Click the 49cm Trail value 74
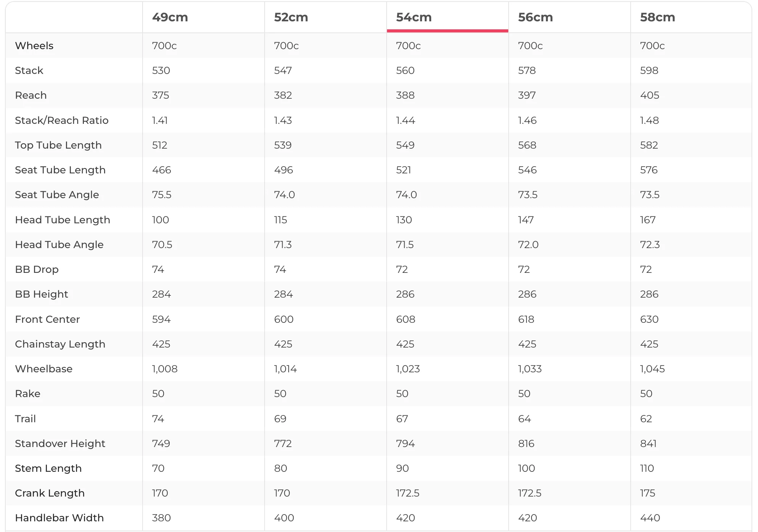758x532 pixels. tap(158, 419)
